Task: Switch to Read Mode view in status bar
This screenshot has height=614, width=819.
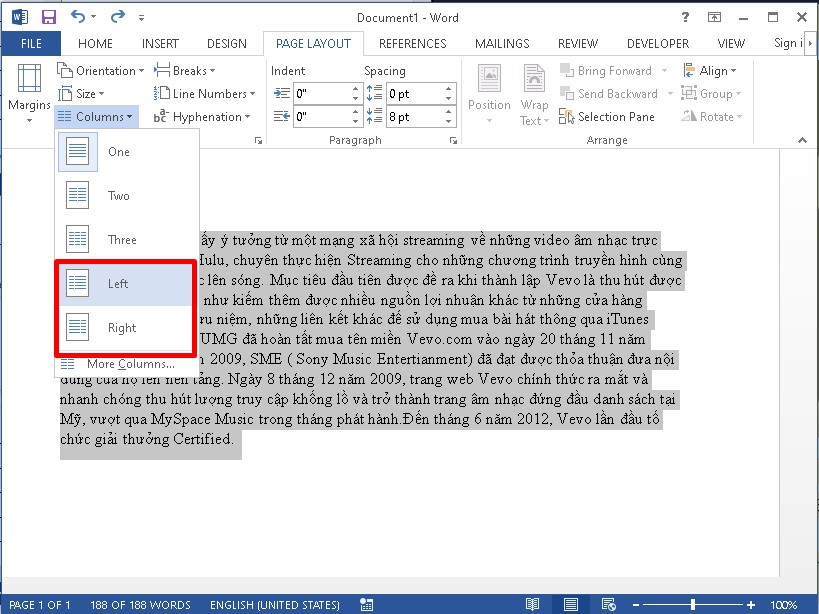Action: click(532, 605)
